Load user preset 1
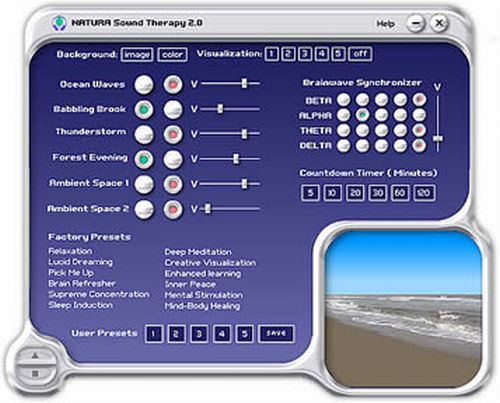500x403 pixels. [154, 334]
